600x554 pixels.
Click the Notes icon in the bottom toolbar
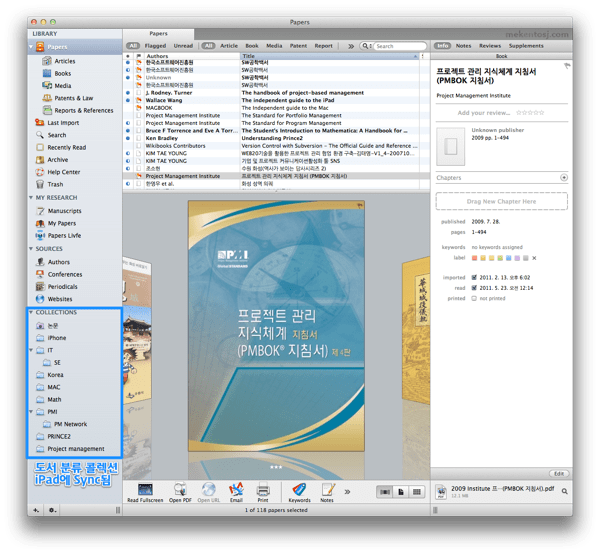[327, 489]
